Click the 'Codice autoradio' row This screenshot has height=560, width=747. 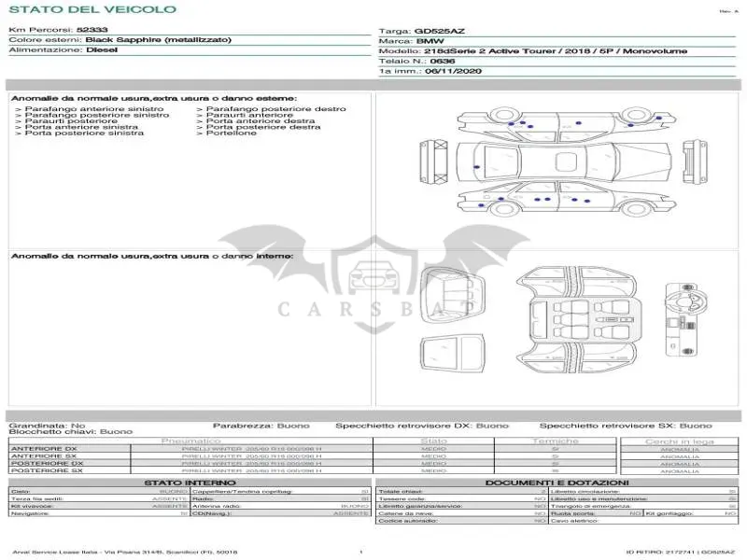pos(462,521)
